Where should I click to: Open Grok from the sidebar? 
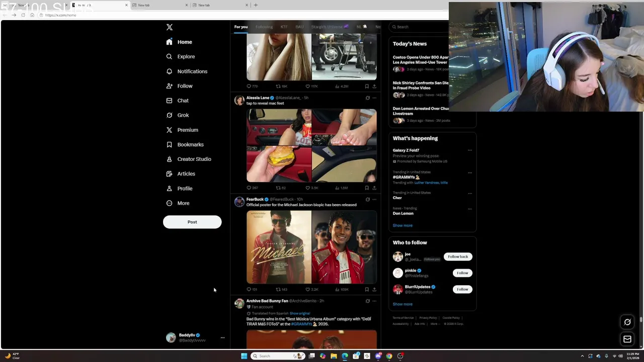pyautogui.click(x=178, y=115)
